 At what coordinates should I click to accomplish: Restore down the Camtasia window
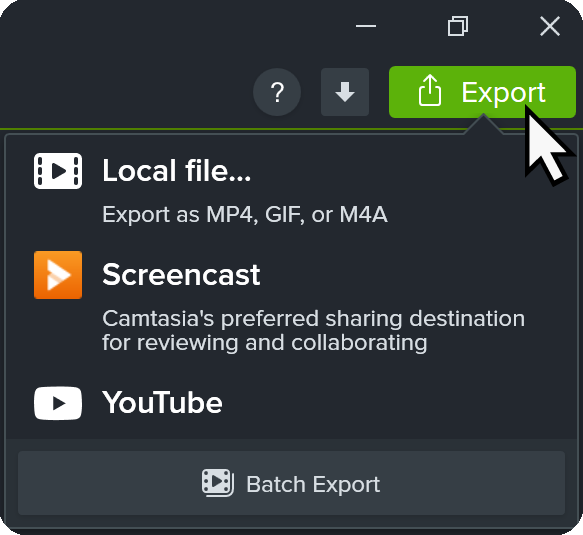tap(458, 26)
